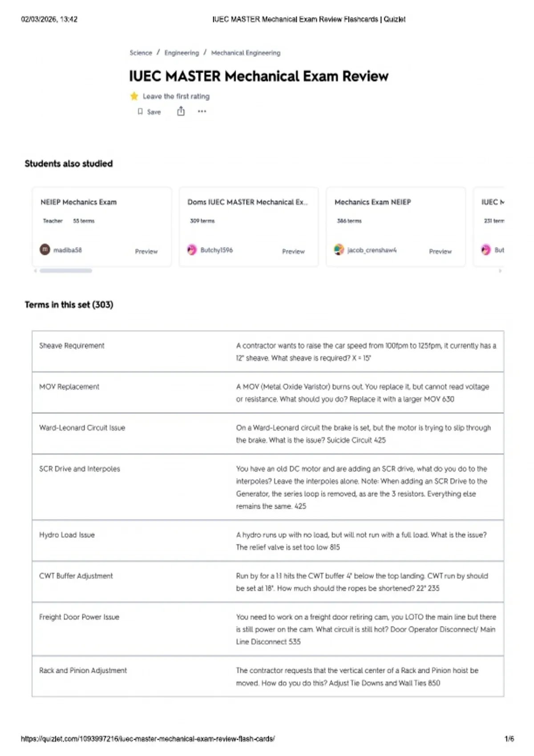
Task: Click the Save bookmark icon
Action: pyautogui.click(x=140, y=112)
